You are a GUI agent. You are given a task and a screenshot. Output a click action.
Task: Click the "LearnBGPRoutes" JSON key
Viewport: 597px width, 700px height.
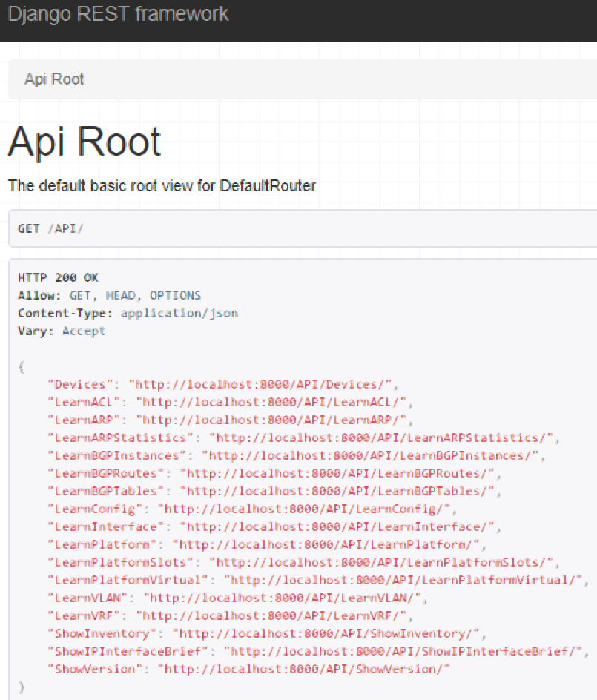106,473
